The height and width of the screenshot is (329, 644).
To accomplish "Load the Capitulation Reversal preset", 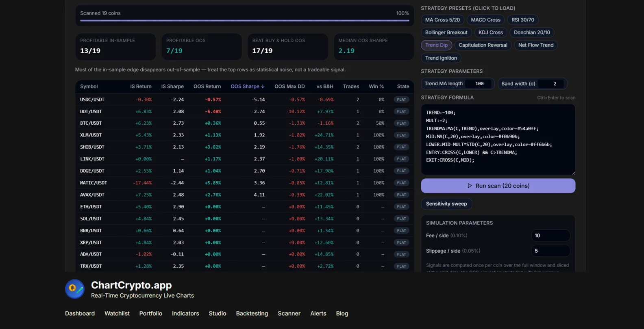I will [x=483, y=45].
